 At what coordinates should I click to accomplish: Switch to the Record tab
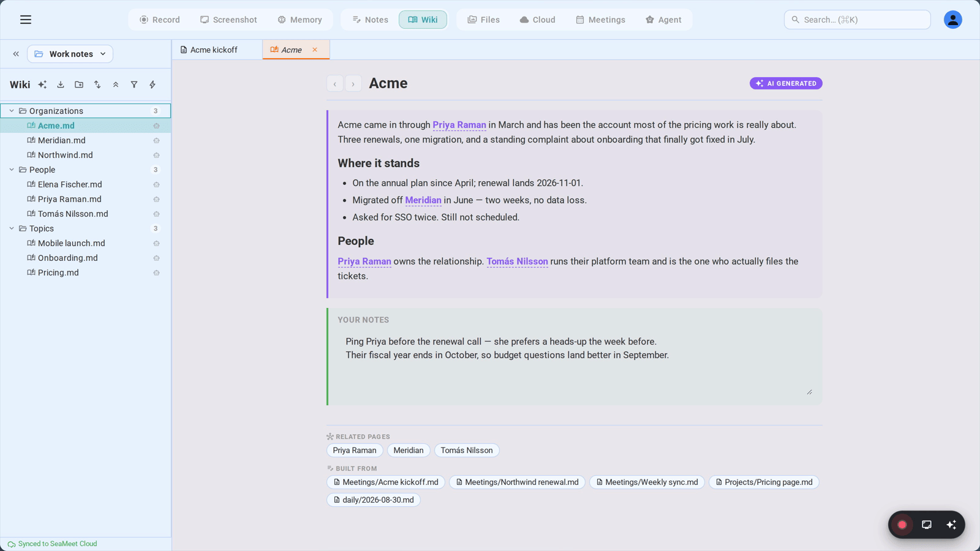point(160,20)
